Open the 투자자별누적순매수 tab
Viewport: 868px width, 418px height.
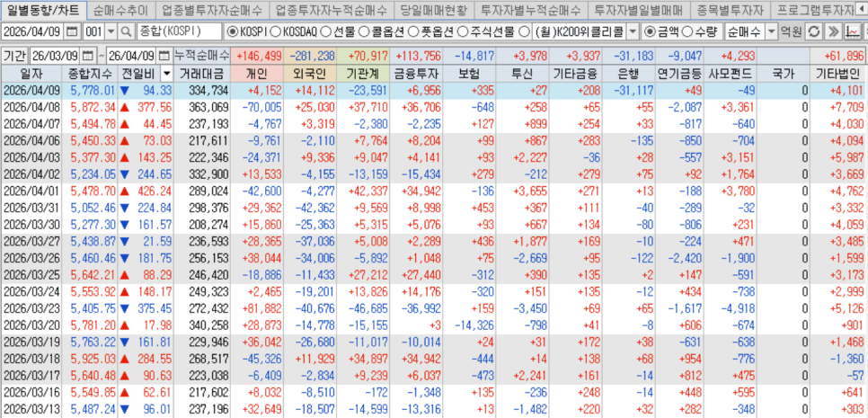(530, 9)
